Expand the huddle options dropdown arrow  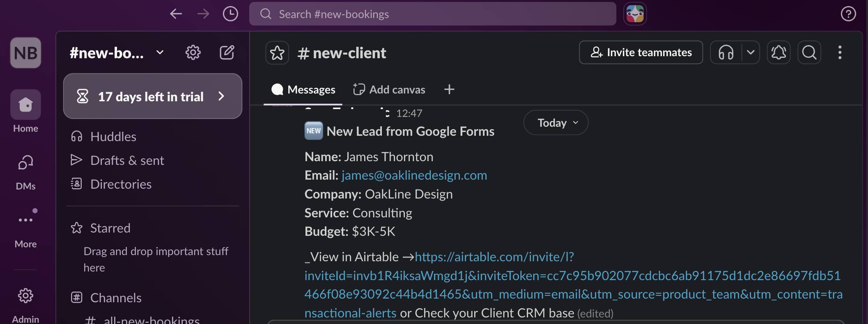click(x=751, y=52)
